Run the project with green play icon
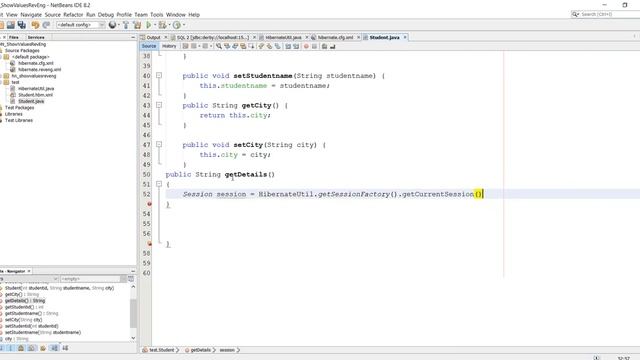 coord(149,25)
